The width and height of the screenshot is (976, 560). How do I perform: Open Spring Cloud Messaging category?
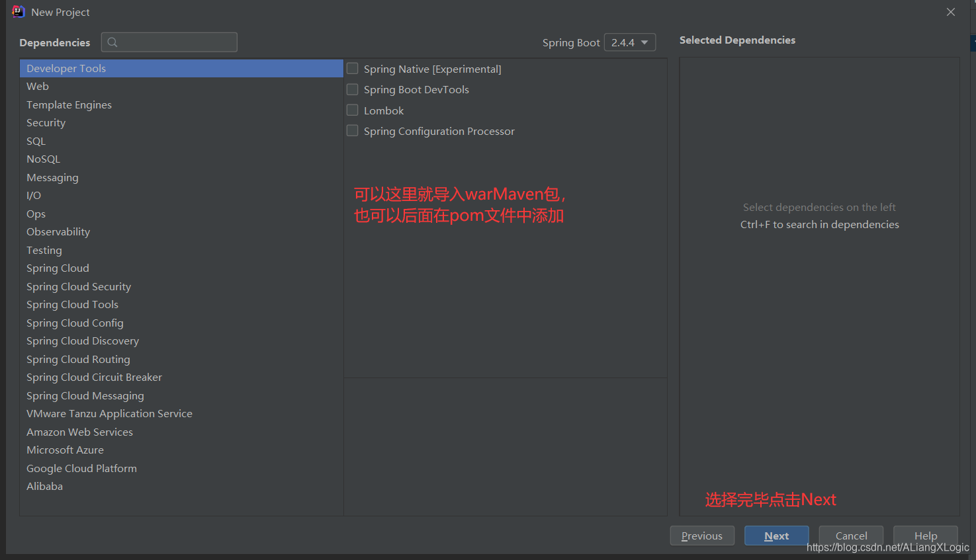181,395
